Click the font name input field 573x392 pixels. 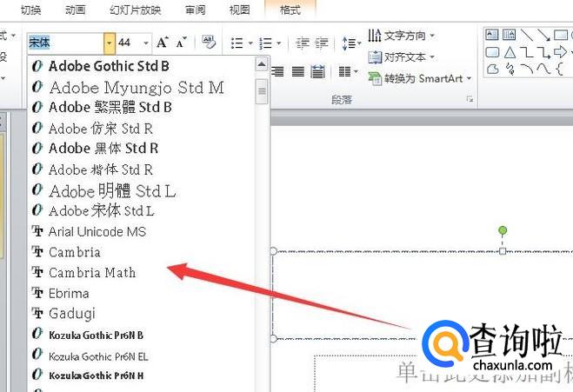66,43
